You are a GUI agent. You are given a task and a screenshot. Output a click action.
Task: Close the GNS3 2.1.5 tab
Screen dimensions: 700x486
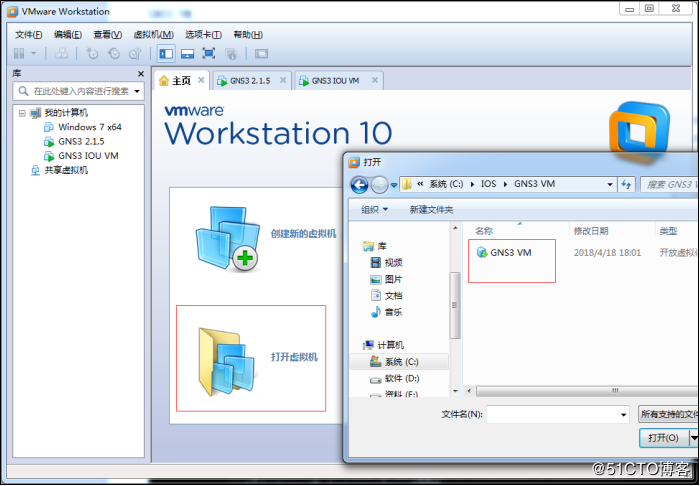(283, 80)
